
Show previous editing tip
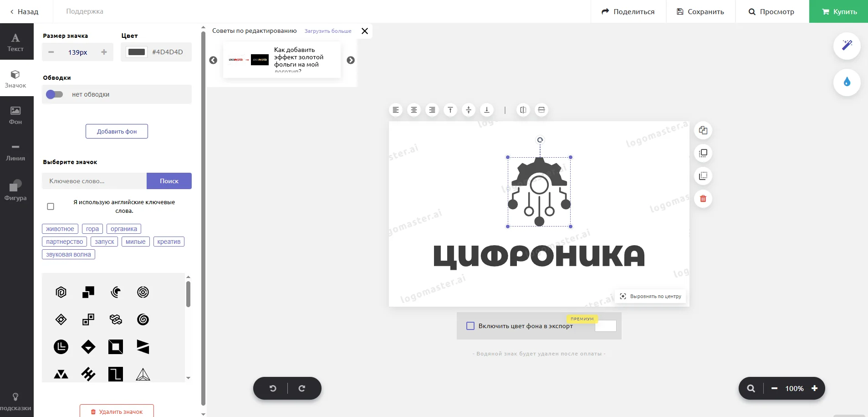[x=213, y=60]
